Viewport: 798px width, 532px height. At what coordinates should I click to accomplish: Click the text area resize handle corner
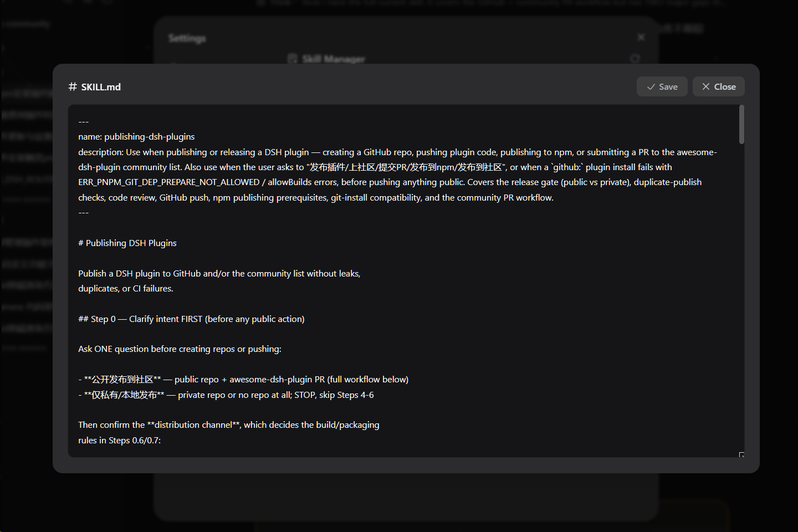pyautogui.click(x=741, y=455)
